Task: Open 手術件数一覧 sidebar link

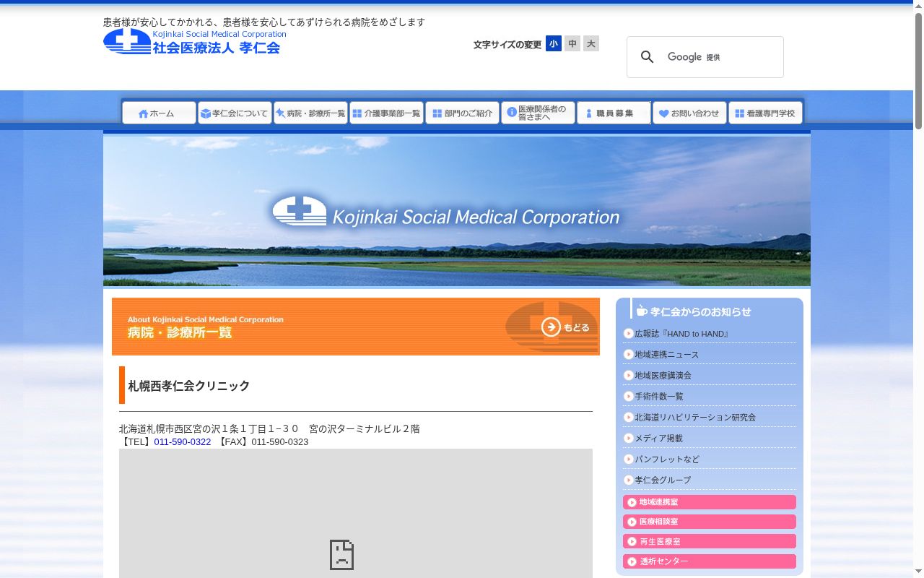Action: (x=659, y=397)
